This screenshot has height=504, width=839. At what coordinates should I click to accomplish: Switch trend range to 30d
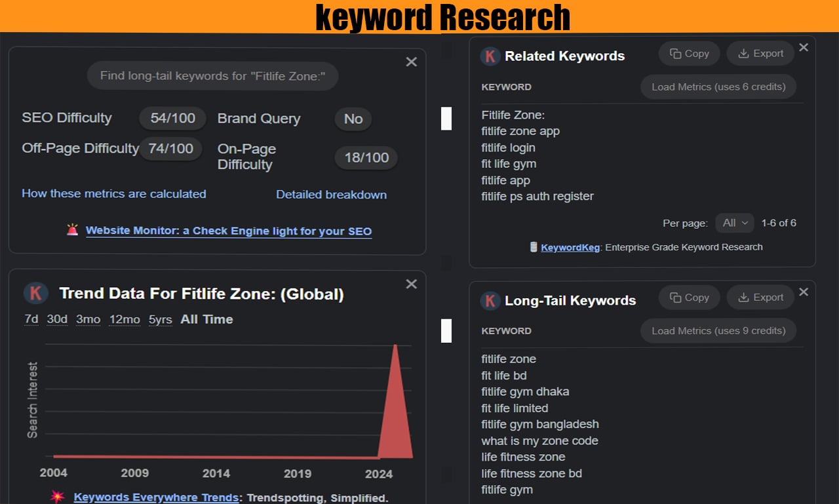pyautogui.click(x=57, y=320)
